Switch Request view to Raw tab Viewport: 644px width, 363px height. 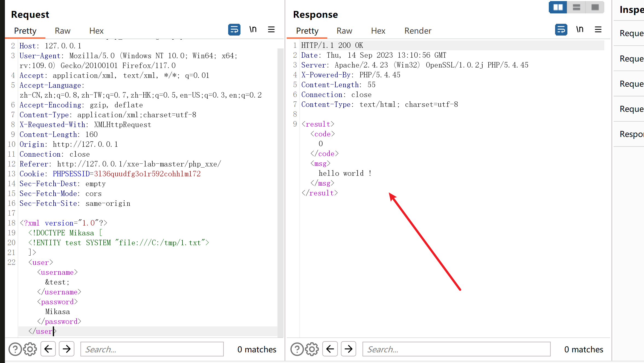coord(62,31)
